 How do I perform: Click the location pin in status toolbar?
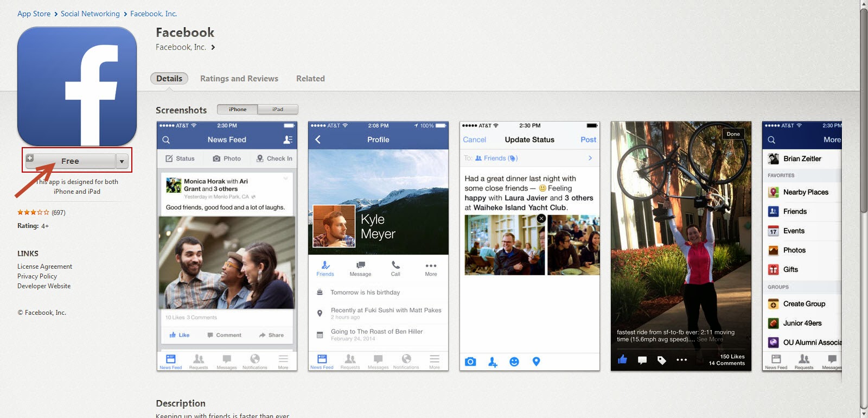coord(536,362)
